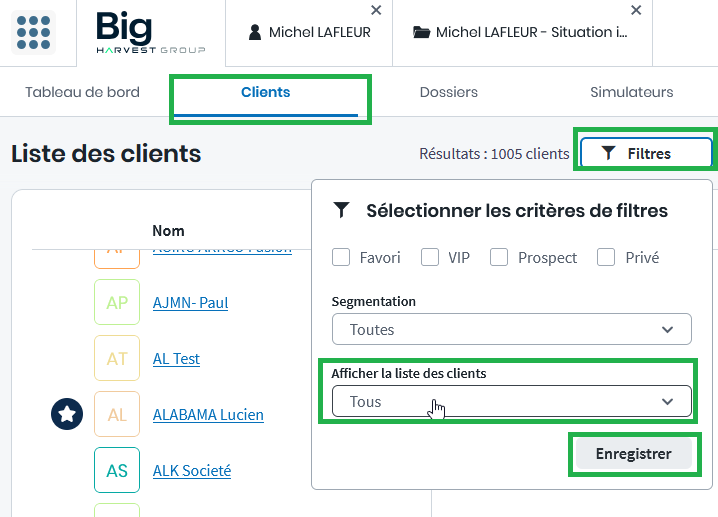Click the AP avatar for AJMN- Paul

point(117,303)
